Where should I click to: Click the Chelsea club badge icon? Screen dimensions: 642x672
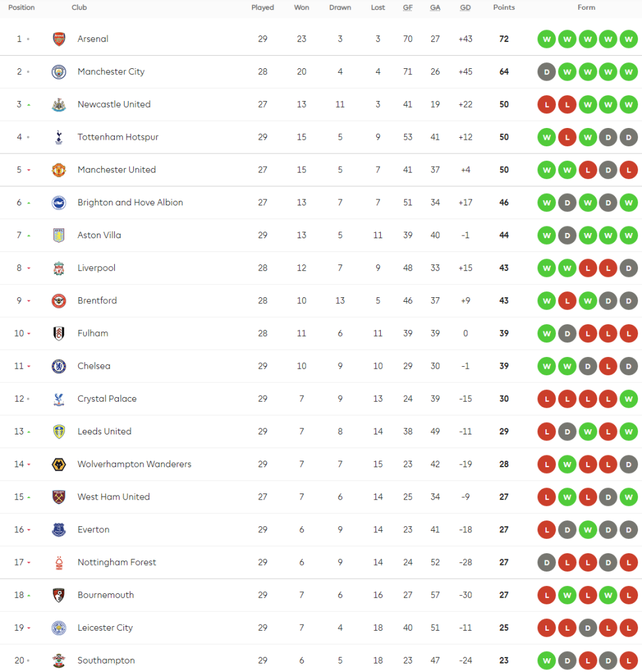[x=59, y=366]
